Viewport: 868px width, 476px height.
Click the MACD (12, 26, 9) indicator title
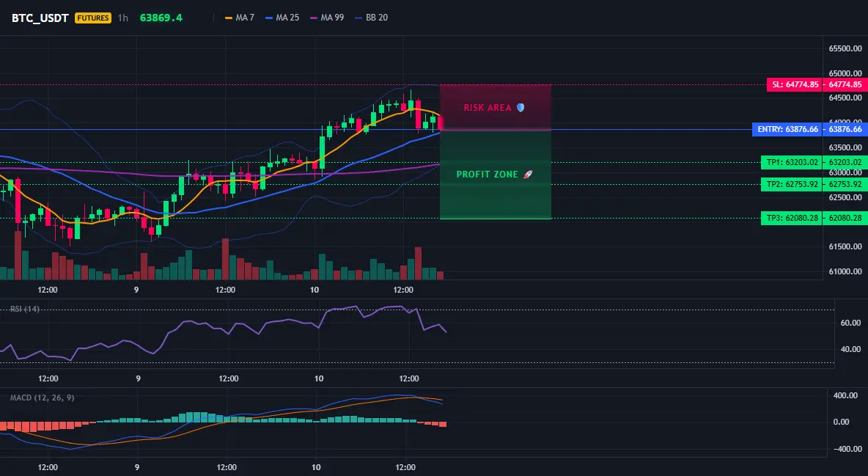[x=42, y=398]
